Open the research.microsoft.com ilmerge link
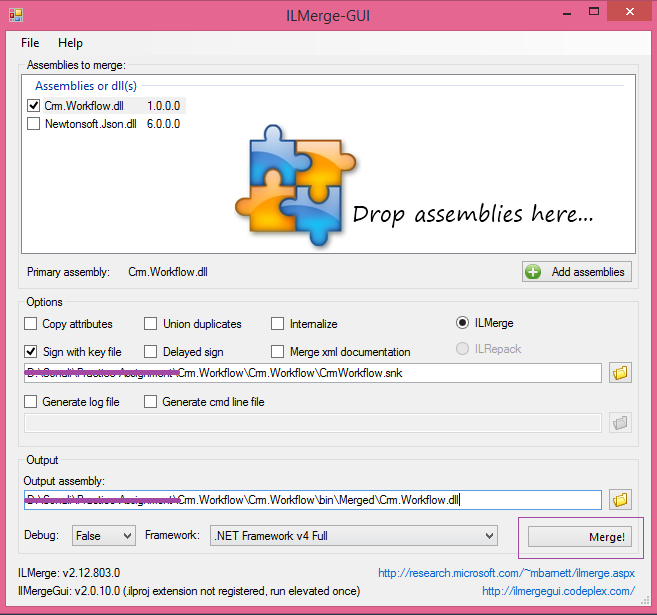This screenshot has height=615, width=657. pos(506,573)
